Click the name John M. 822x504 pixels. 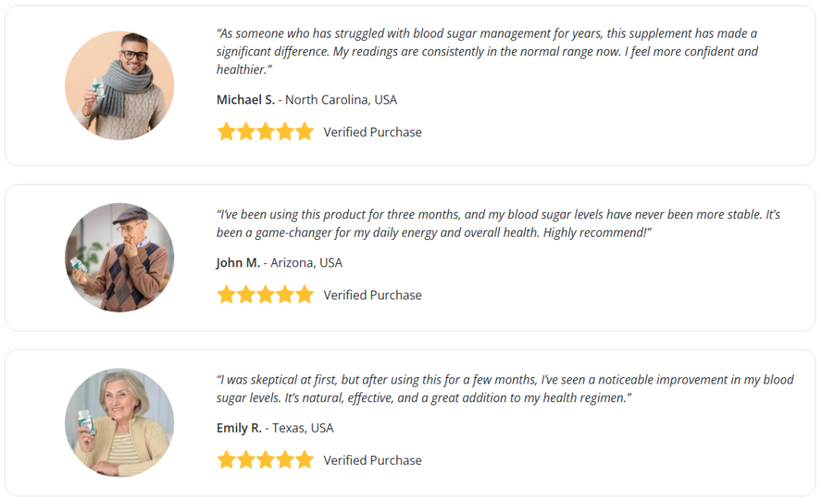238,263
